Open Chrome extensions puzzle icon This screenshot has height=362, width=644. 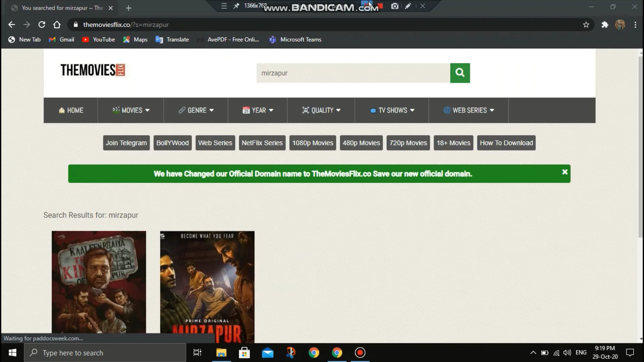coord(605,25)
